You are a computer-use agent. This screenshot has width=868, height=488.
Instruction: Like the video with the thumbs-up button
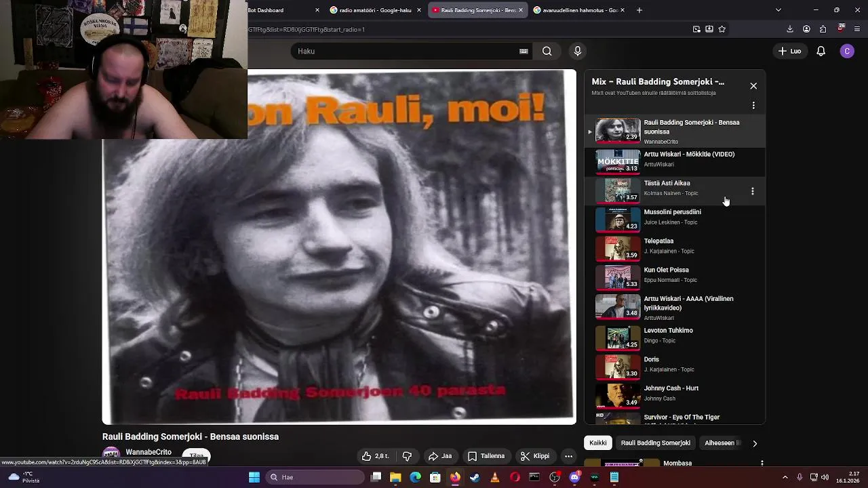pyautogui.click(x=376, y=456)
